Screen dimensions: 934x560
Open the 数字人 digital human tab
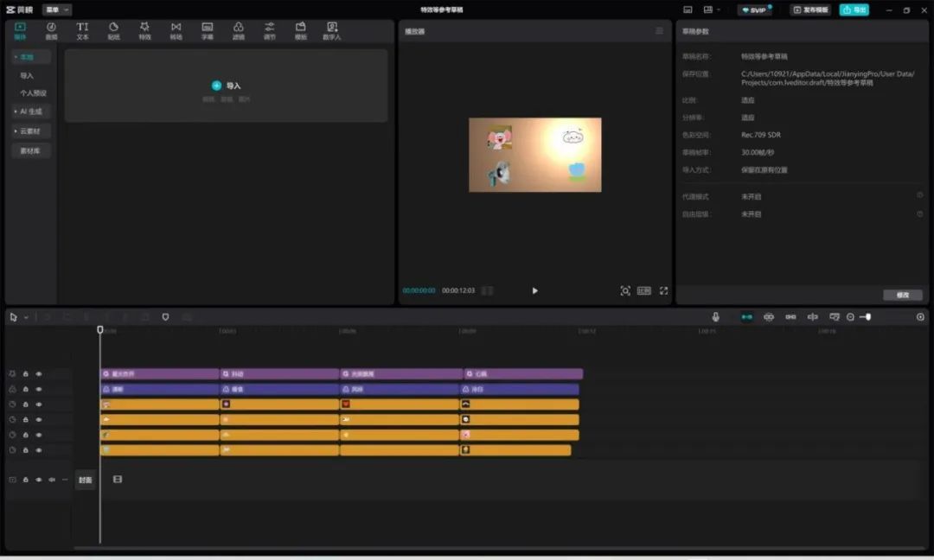332,31
